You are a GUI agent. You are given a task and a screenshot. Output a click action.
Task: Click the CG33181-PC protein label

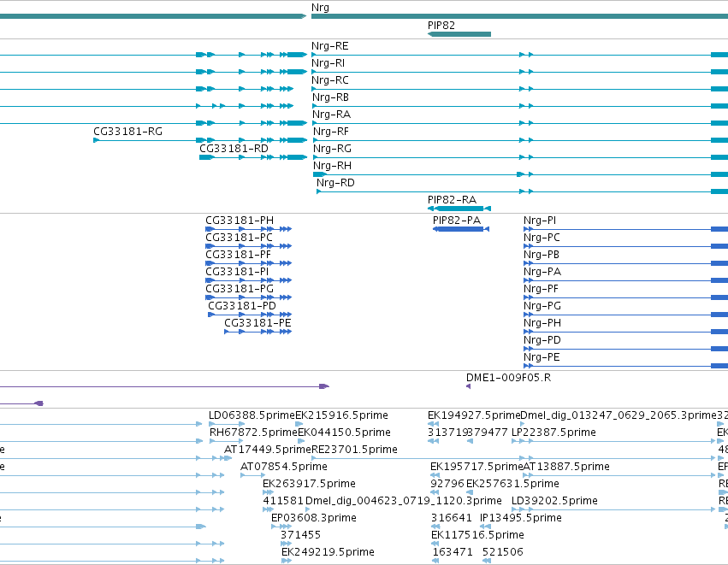click(239, 238)
